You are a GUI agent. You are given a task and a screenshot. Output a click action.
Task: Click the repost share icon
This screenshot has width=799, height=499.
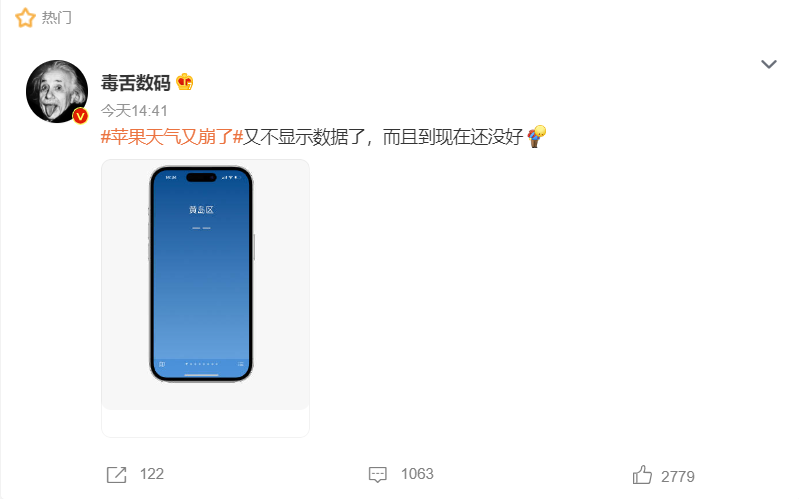117,475
